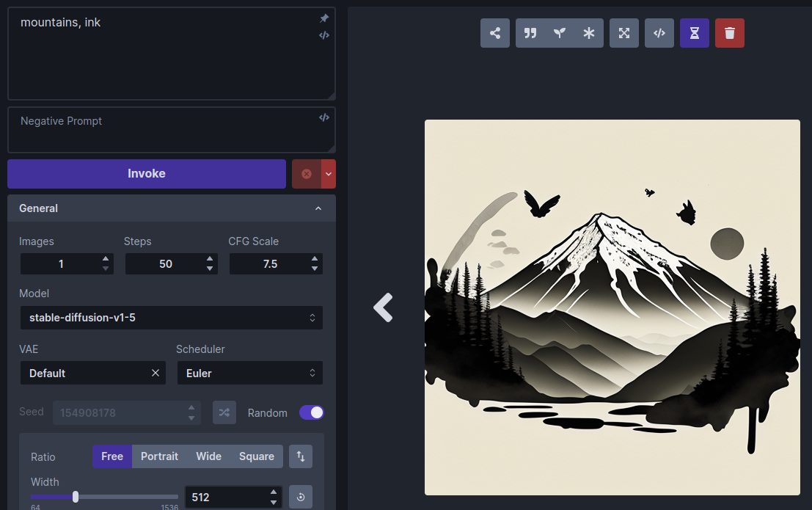Swap width and height dimensions icon

301,456
